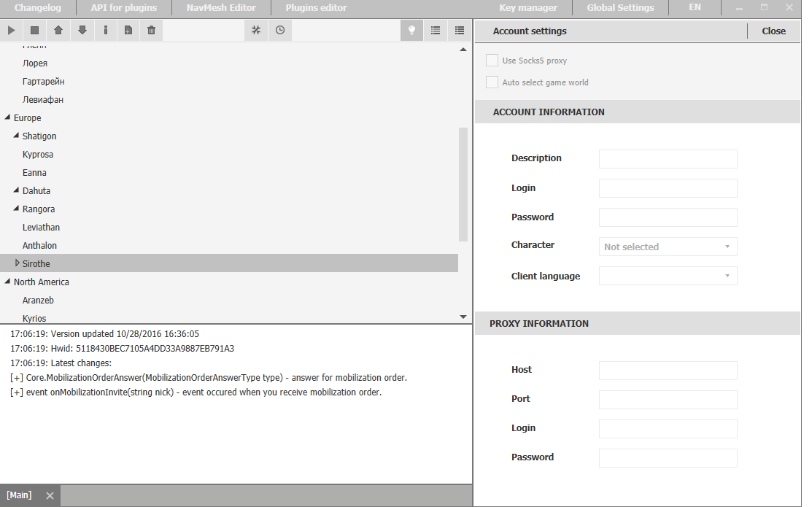Click the account Login input field

tap(668, 188)
